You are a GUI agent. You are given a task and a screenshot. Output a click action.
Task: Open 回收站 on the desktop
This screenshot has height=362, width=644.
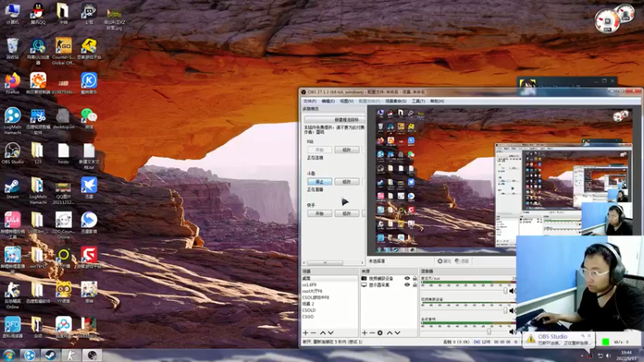[13, 48]
